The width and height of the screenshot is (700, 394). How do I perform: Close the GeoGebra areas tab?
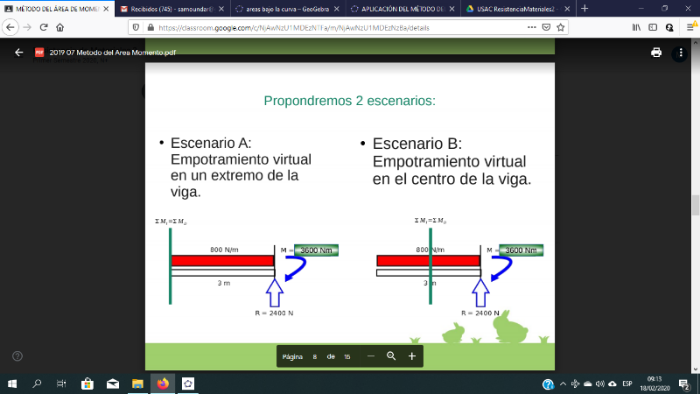pyautogui.click(x=337, y=8)
